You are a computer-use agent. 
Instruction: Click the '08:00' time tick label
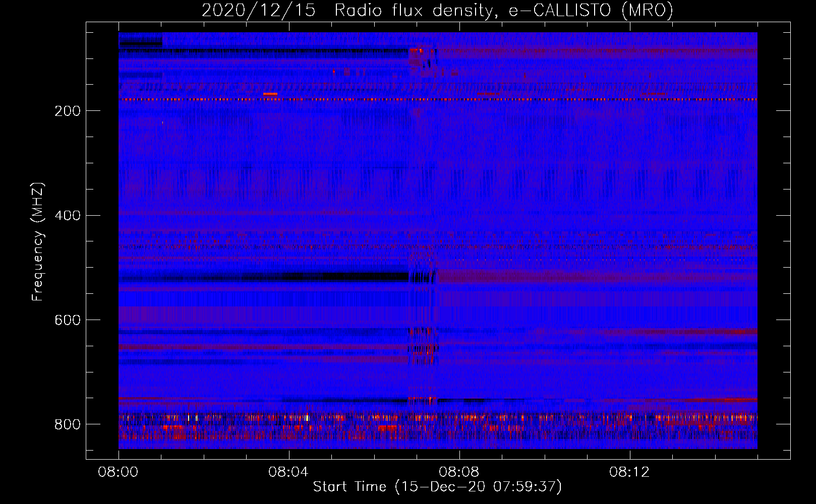tap(118, 472)
